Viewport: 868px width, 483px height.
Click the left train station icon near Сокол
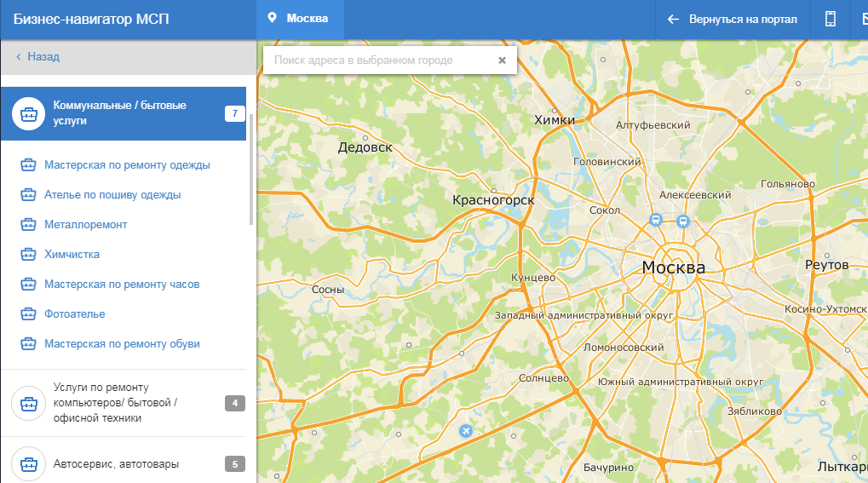655,220
